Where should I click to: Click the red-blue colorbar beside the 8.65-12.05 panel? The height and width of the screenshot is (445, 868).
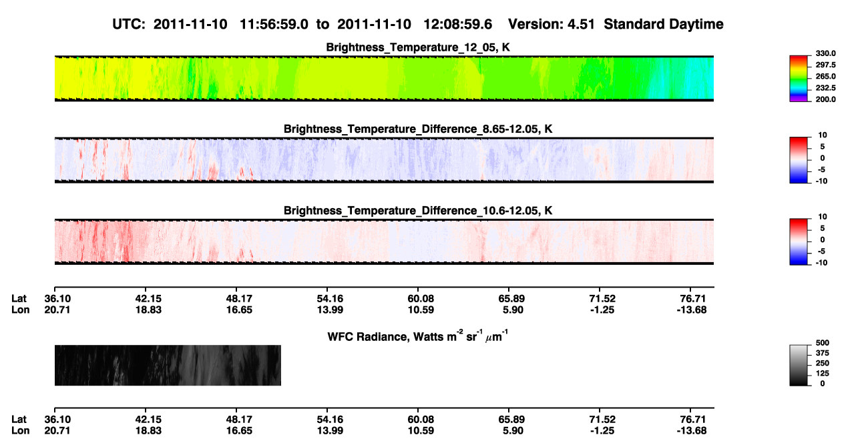tap(799, 160)
